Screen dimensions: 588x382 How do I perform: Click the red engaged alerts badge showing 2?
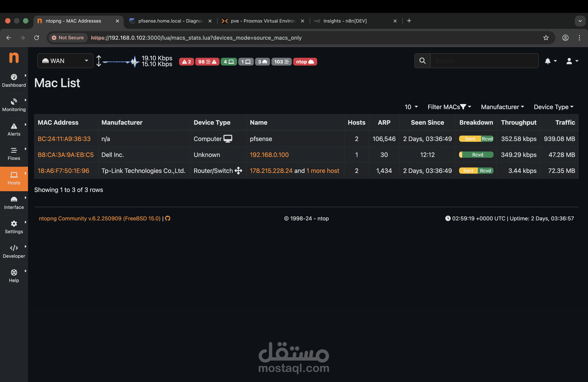[x=186, y=62]
